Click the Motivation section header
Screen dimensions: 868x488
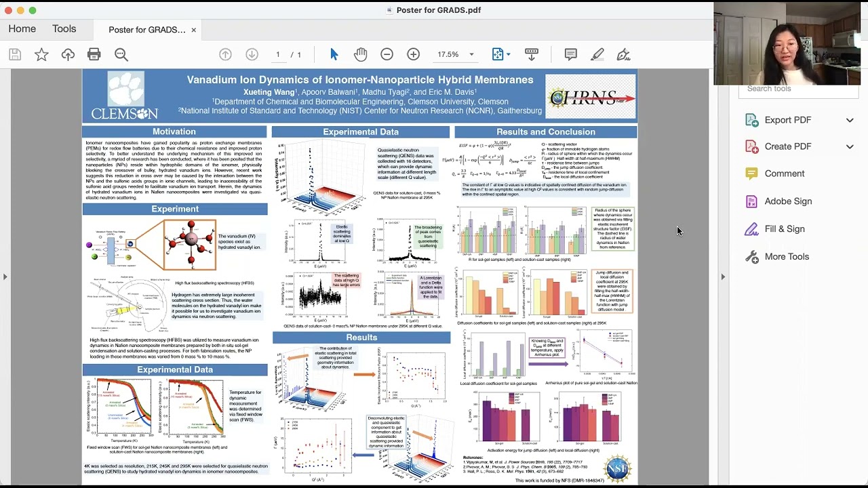coord(174,131)
